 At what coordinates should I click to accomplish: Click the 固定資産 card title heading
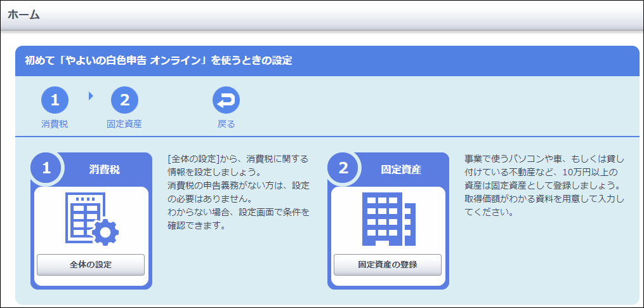click(401, 170)
